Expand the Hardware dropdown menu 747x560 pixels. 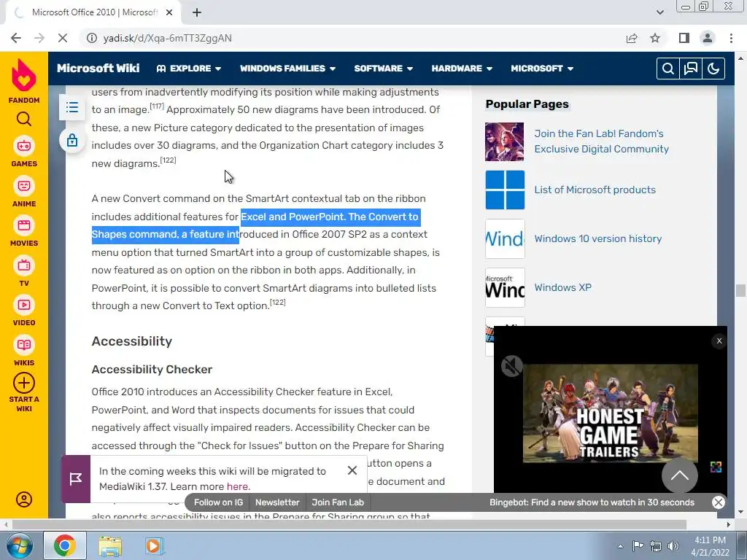click(x=462, y=69)
